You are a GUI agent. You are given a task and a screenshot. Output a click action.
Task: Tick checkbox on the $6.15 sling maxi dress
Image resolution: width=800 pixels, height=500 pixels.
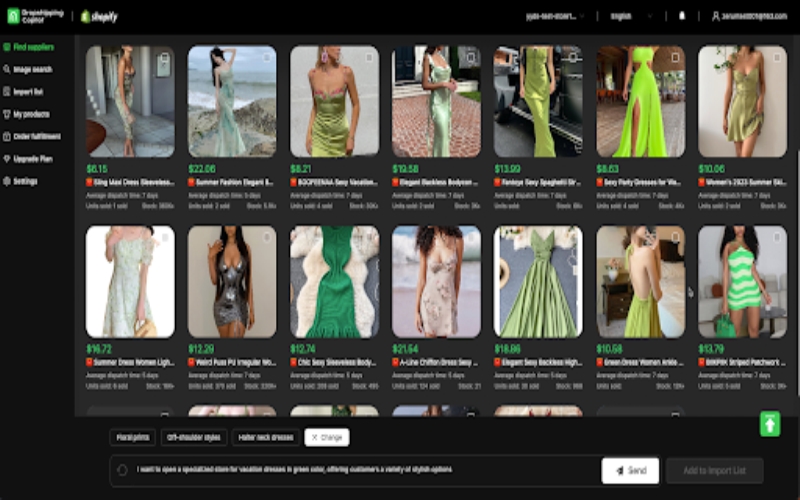(x=163, y=58)
